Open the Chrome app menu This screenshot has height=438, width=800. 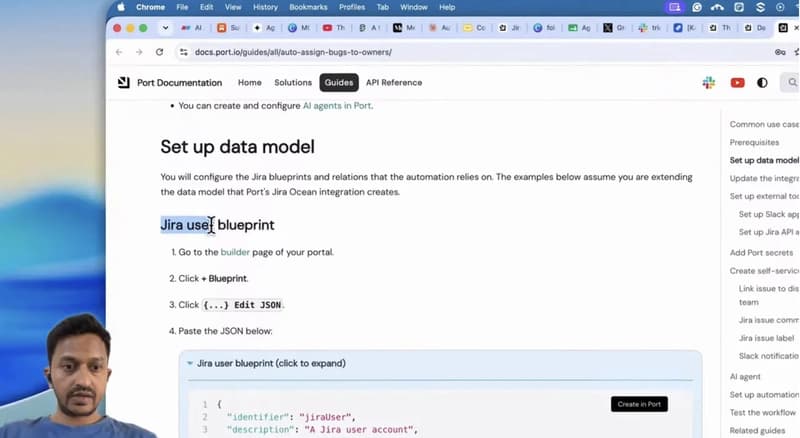150,7
